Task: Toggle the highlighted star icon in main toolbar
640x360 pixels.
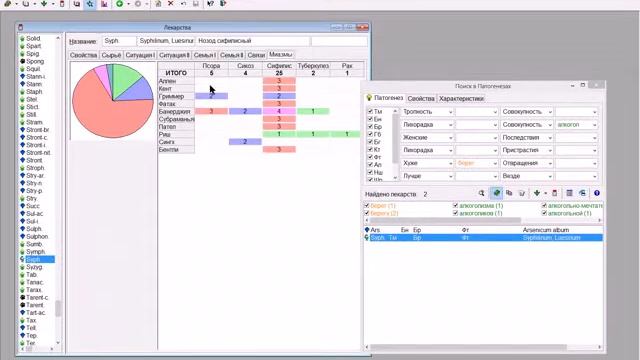Action: tap(90, 4)
